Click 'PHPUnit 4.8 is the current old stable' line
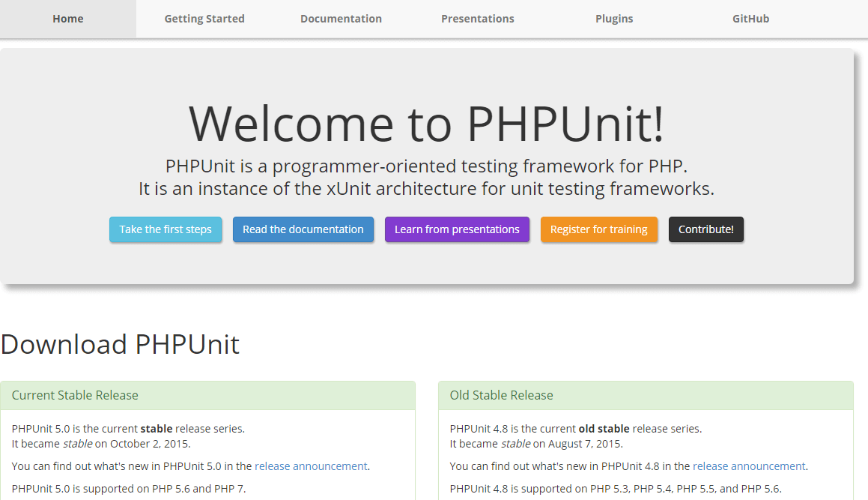Image resolution: width=868 pixels, height=500 pixels. click(x=576, y=429)
